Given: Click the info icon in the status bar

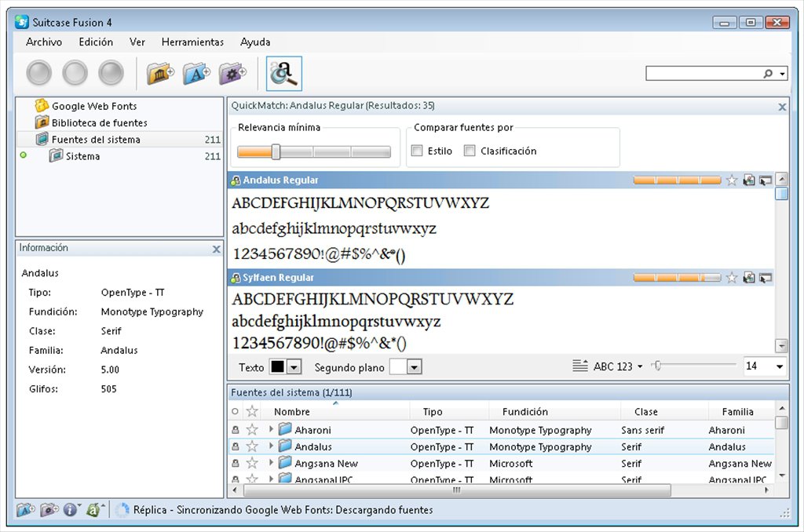Looking at the screenshot, I should click(71, 509).
